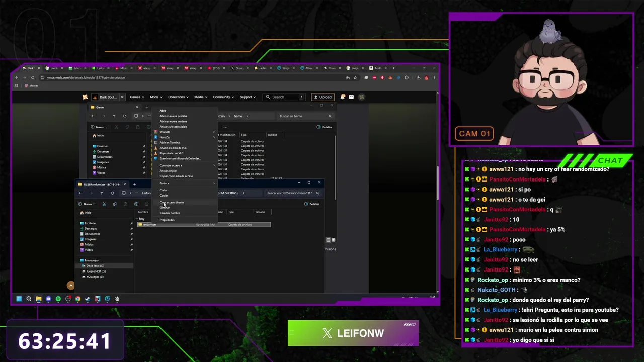The image size is (644, 362).
Task: Open Memes bookmark folder
Action: point(31,86)
